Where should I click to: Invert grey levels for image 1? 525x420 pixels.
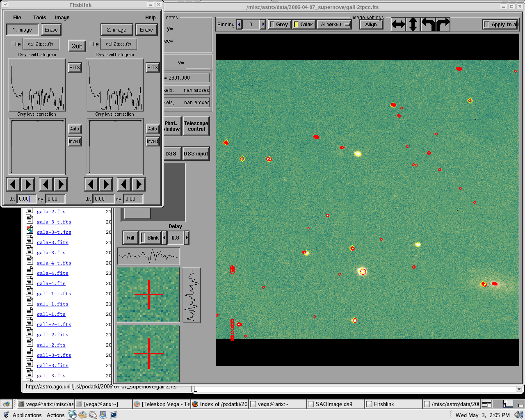[x=75, y=141]
